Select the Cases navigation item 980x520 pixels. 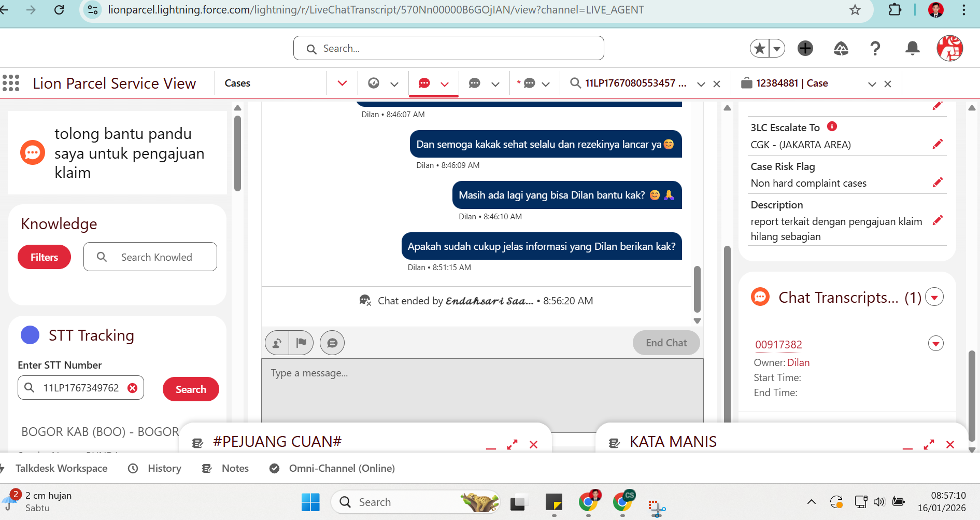[x=237, y=83]
